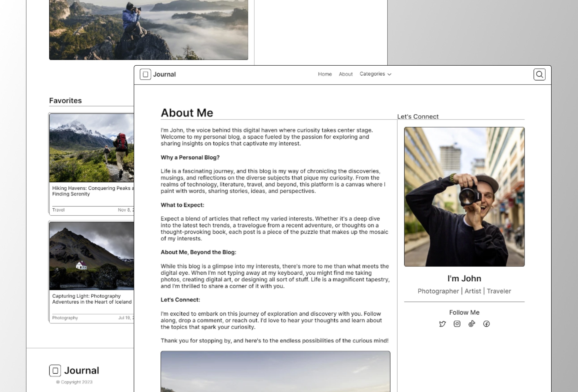Click the Instagram social icon
The image size is (578, 392).
tap(457, 324)
